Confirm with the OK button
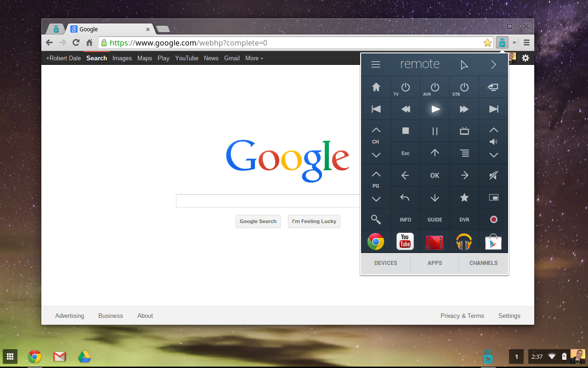 click(x=435, y=175)
